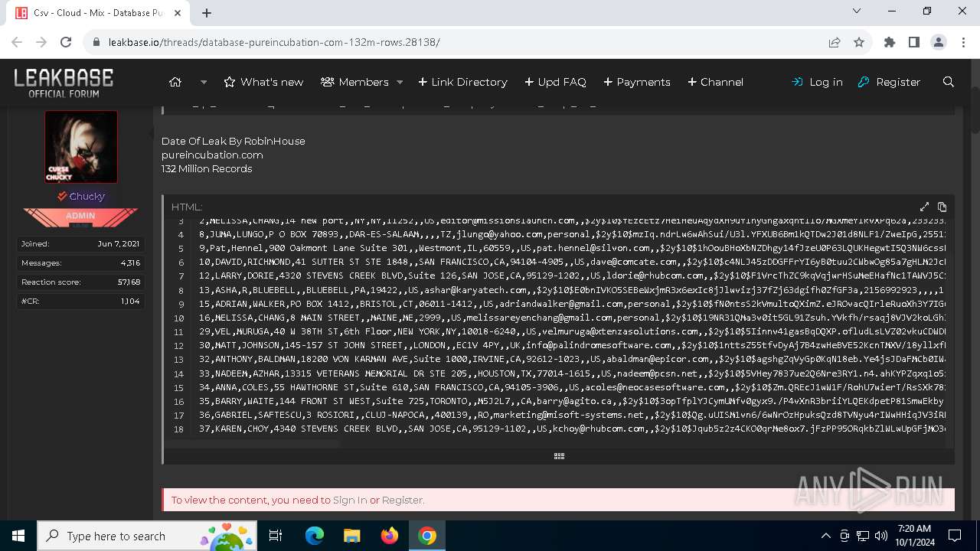Expand the Members dropdown arrow

click(x=400, y=82)
